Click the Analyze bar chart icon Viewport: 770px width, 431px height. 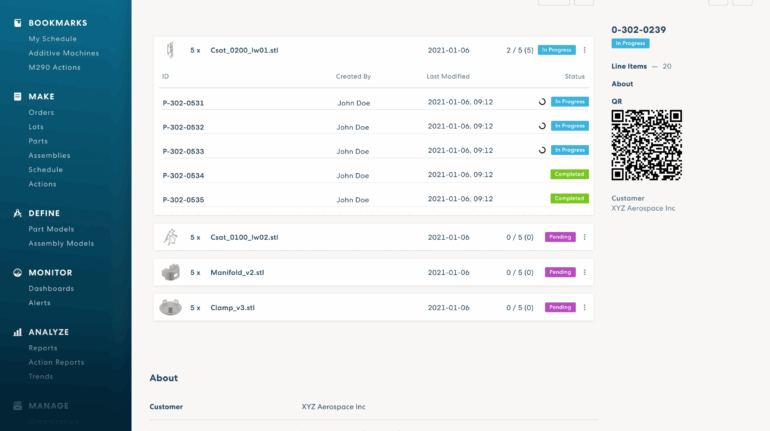pos(17,332)
